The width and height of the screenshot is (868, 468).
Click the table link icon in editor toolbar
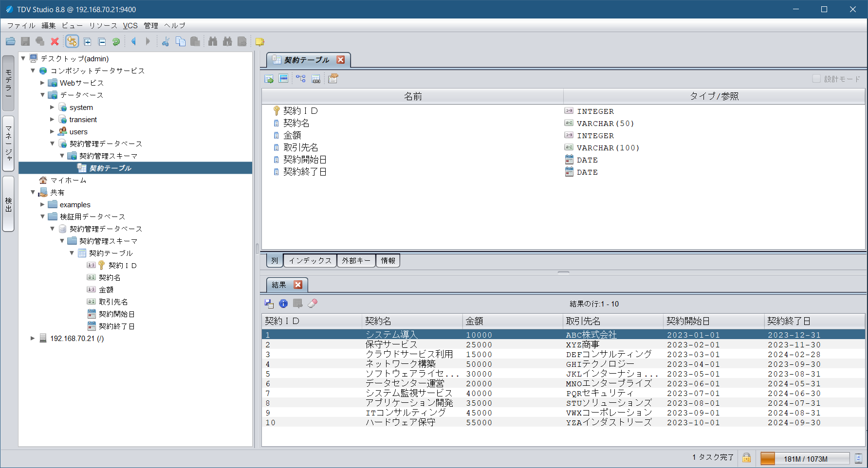[316, 79]
